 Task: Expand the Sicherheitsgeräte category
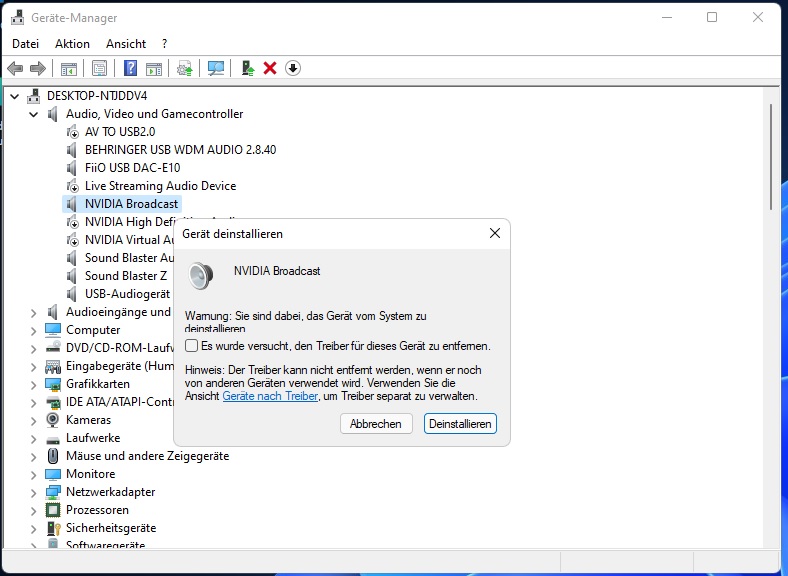click(x=34, y=529)
